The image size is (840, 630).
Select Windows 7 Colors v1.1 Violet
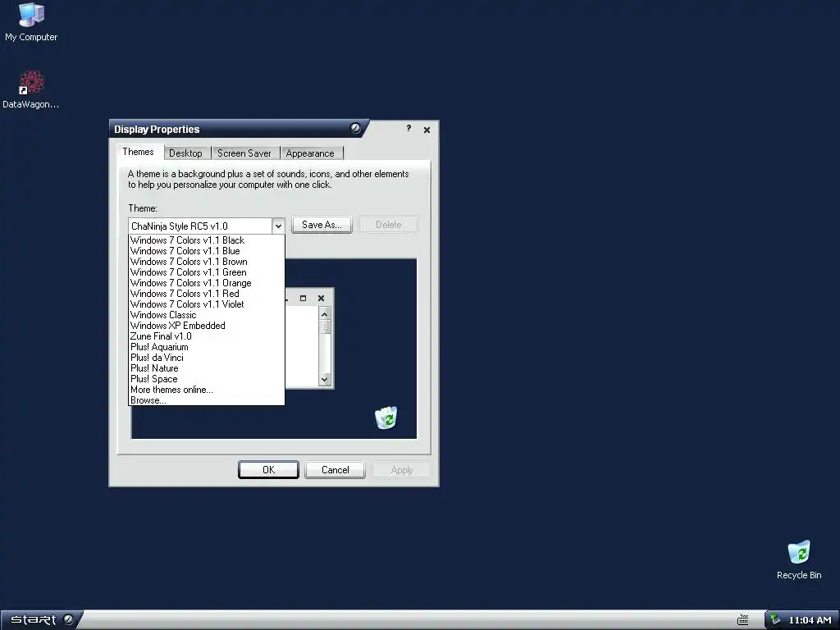tap(206, 304)
